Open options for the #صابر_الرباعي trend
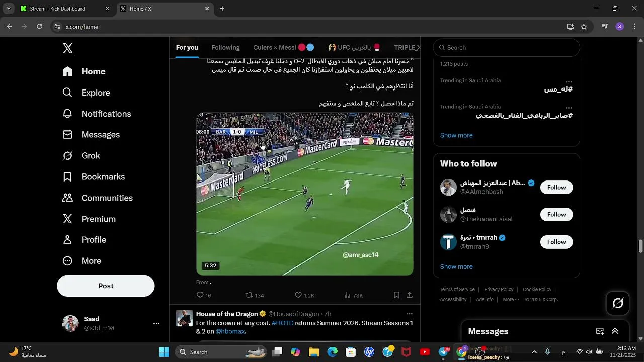Viewport: 644px width, 362px height. click(x=569, y=108)
